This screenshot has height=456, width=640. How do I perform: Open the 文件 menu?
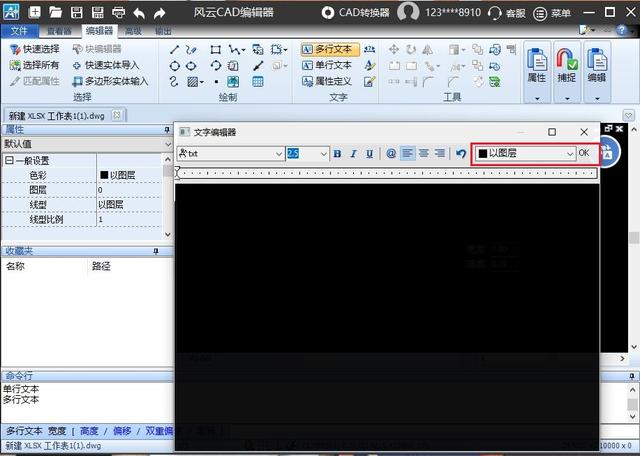(x=17, y=31)
